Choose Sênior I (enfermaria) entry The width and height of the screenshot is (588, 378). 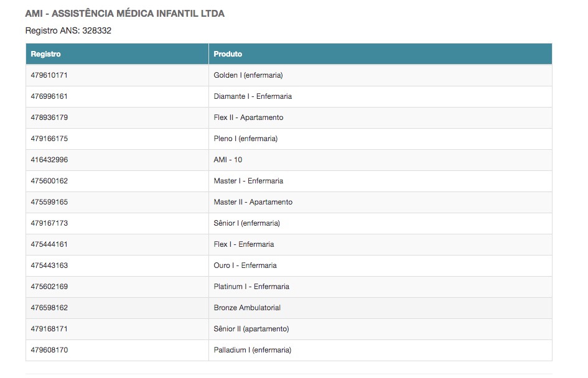tap(246, 223)
